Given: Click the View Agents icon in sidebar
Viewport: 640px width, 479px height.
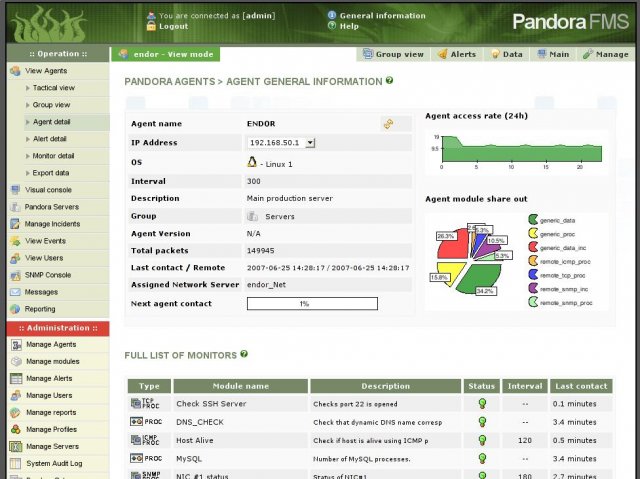Looking at the screenshot, I should (16, 71).
